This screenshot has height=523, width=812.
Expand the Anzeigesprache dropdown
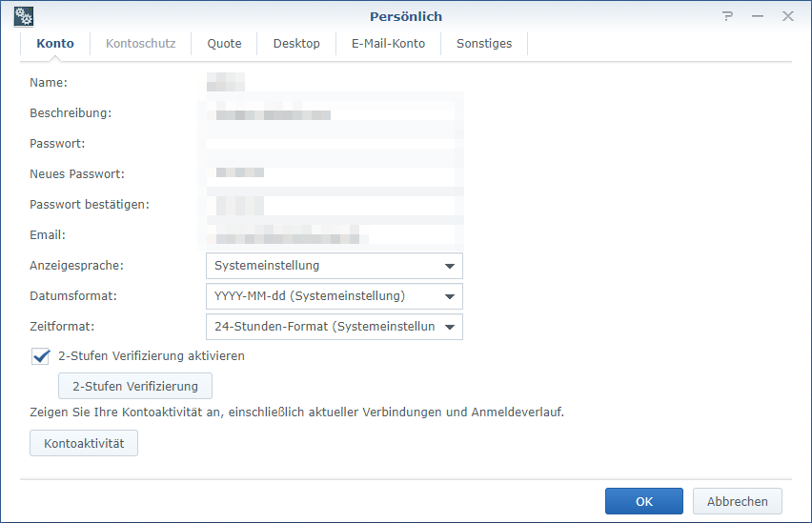pyautogui.click(x=335, y=266)
